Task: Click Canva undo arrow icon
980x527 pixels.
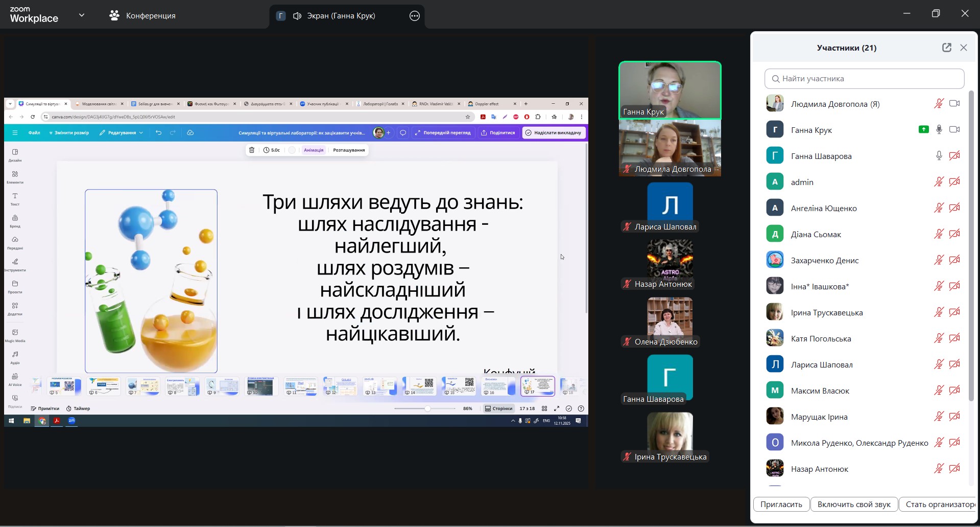Action: click(x=158, y=133)
